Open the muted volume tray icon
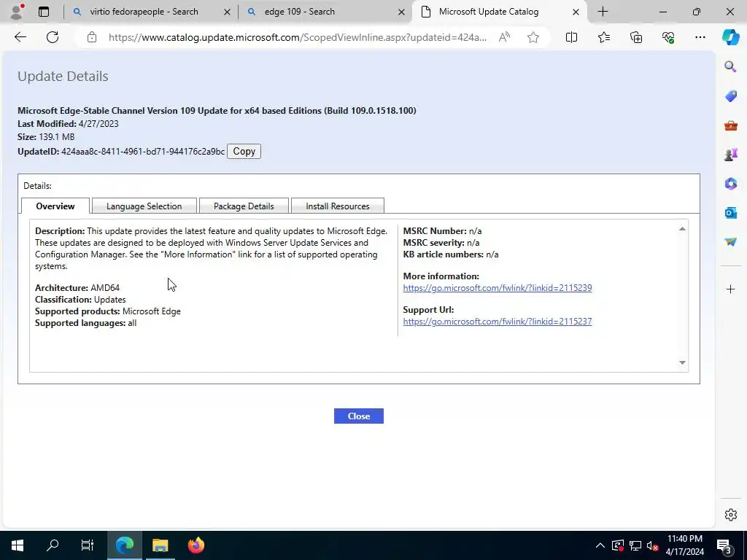This screenshot has width=747, height=560. (x=653, y=545)
